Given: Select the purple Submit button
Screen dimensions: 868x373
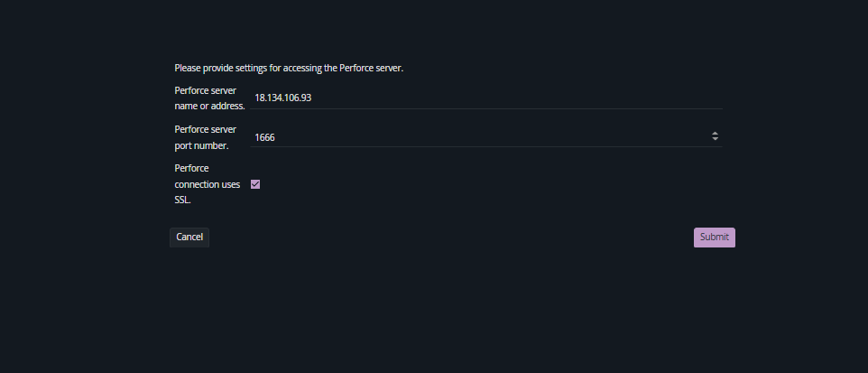Looking at the screenshot, I should 714,238.
